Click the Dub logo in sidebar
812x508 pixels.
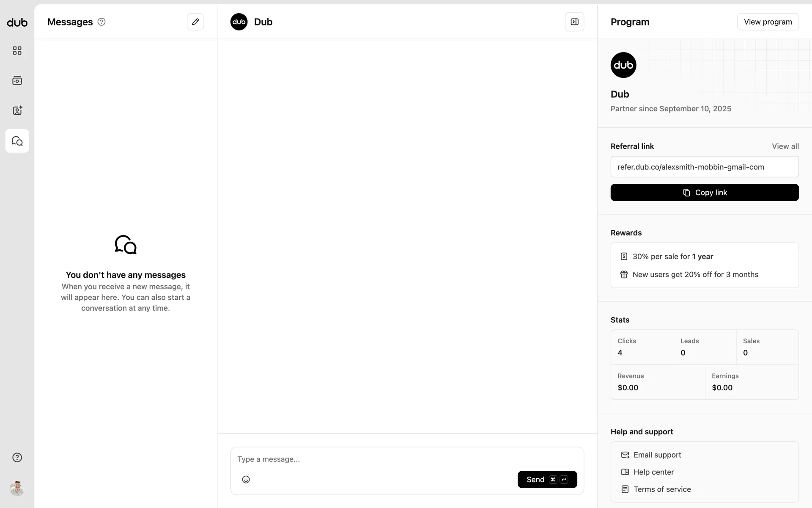[x=17, y=22]
